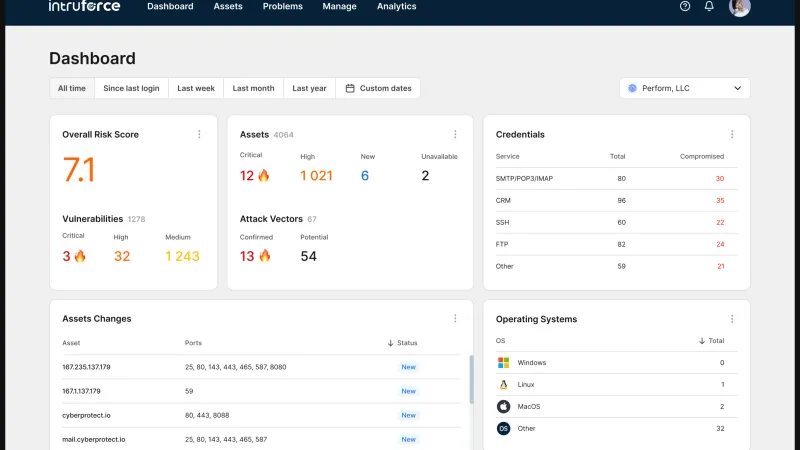Click SSH compromised count 22

click(x=720, y=222)
